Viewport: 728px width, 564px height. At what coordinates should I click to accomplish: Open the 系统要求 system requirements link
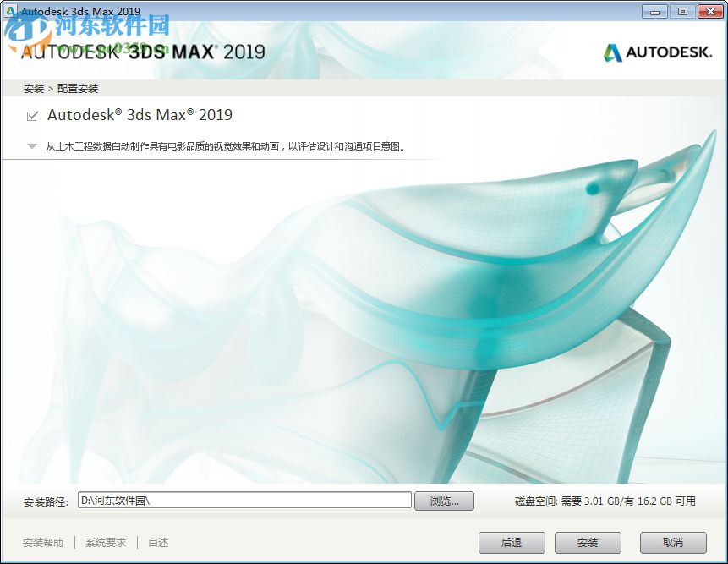coord(105,543)
